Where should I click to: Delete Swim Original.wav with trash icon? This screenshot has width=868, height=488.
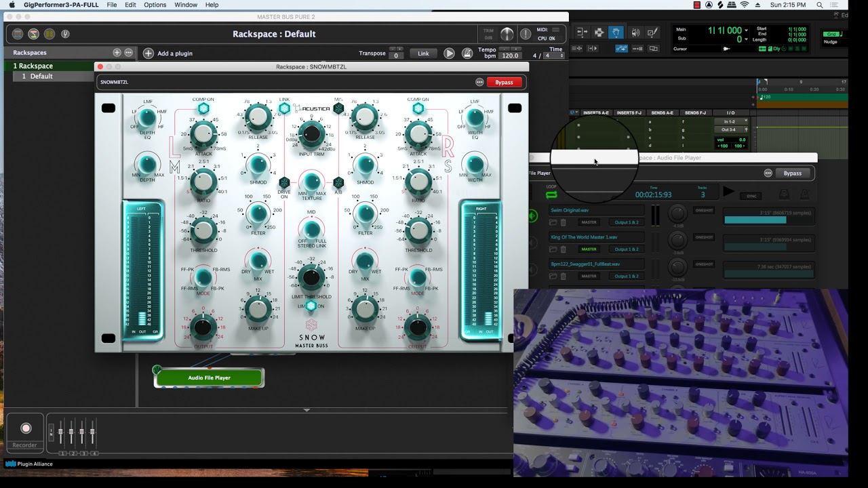coord(563,222)
